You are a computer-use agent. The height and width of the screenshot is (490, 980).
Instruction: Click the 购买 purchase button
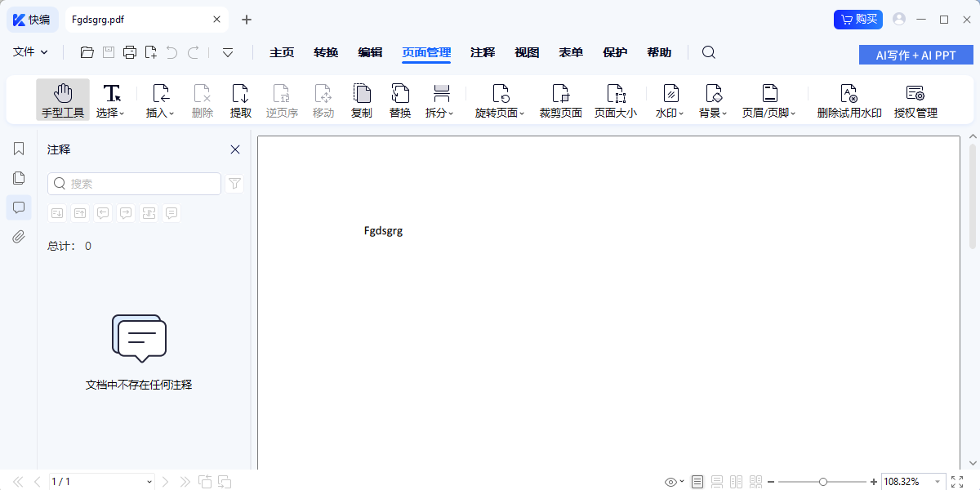pyautogui.click(x=857, y=19)
